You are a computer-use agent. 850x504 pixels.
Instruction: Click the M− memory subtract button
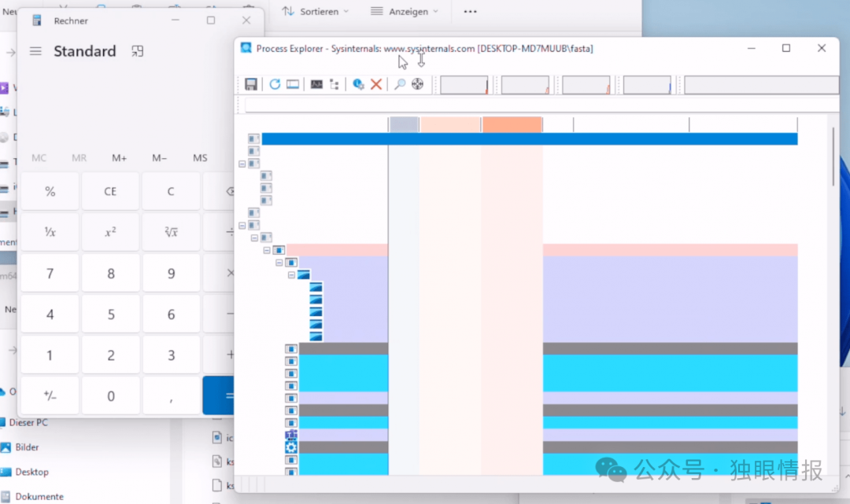159,158
